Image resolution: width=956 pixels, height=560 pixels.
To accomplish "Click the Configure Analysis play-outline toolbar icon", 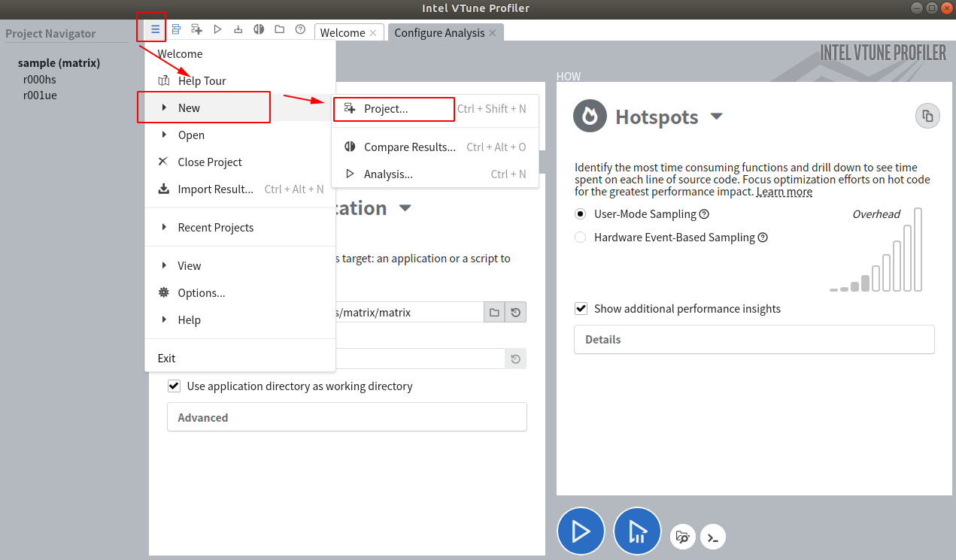I will tap(217, 29).
